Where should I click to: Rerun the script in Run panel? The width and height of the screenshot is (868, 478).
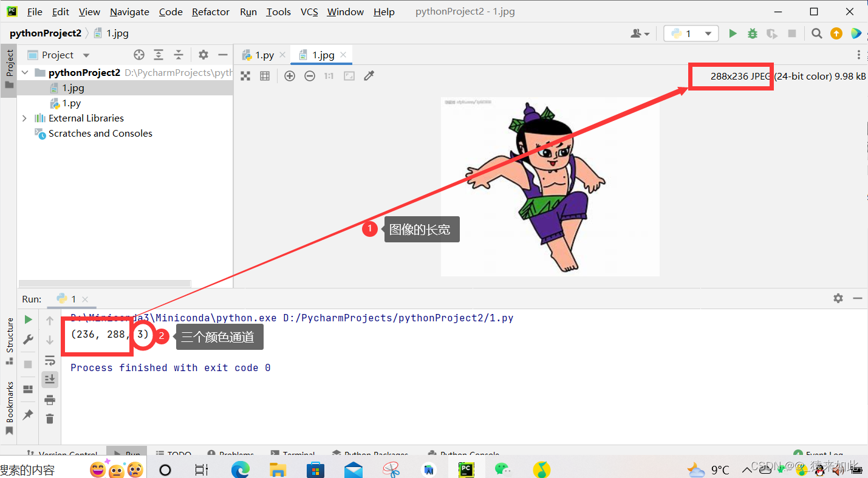[x=28, y=319]
